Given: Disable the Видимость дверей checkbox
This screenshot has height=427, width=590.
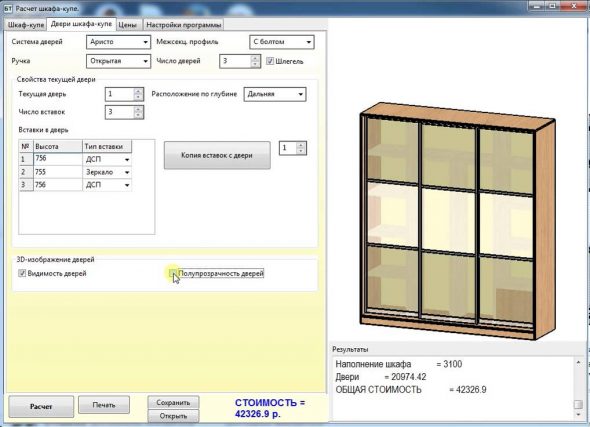Looking at the screenshot, I should (x=22, y=273).
